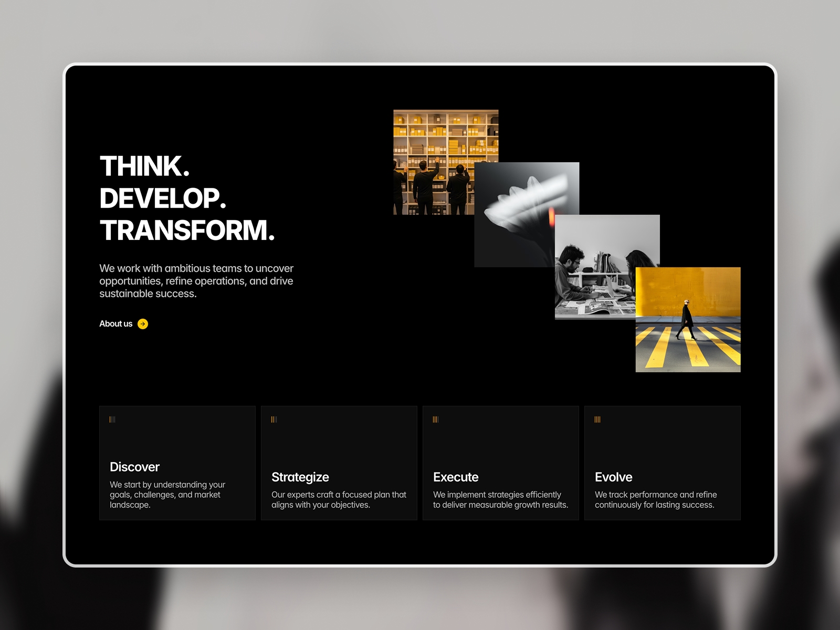Open the yellow crosswalk street photo
840x630 pixels.
(688, 319)
